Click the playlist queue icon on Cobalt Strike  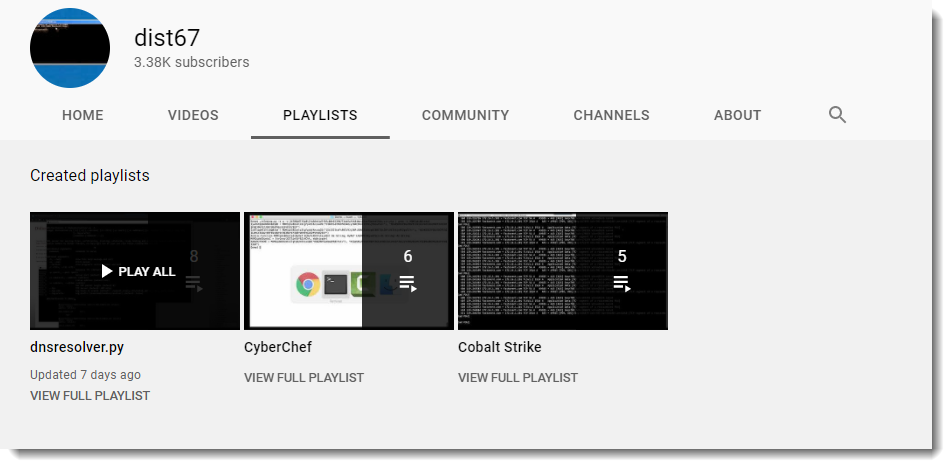click(621, 284)
